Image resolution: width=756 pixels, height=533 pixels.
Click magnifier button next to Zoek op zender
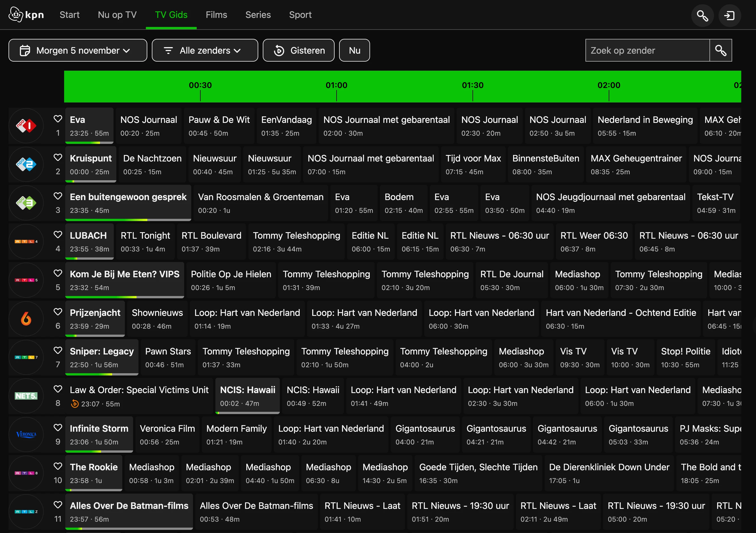pos(721,50)
